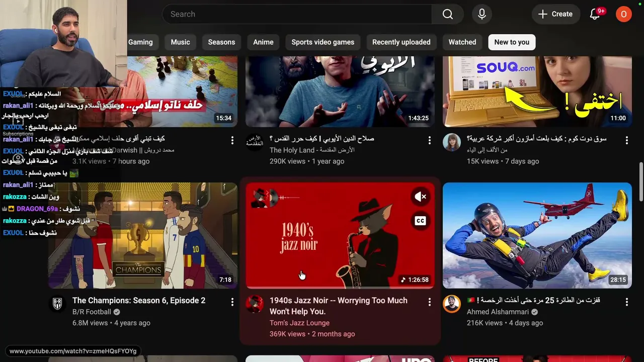Open options for the Holy Land video
Viewport: 644px width, 362px height.
click(429, 140)
